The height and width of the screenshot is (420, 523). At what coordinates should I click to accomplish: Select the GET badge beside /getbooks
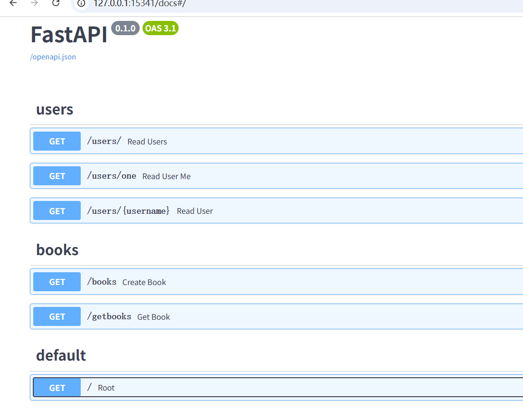tap(57, 316)
